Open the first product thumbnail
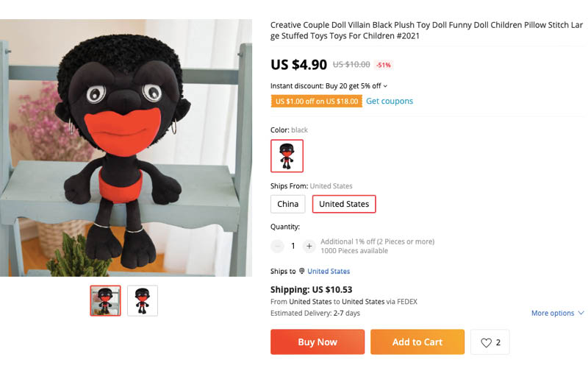 105,300
